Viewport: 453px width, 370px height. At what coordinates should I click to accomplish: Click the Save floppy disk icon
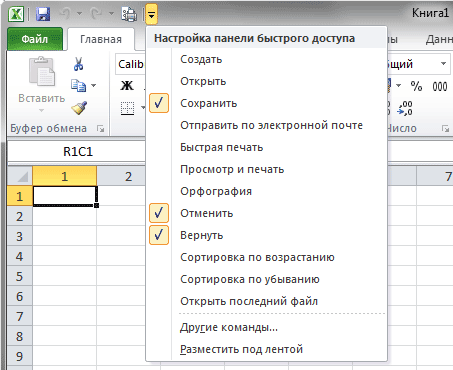[x=43, y=14]
